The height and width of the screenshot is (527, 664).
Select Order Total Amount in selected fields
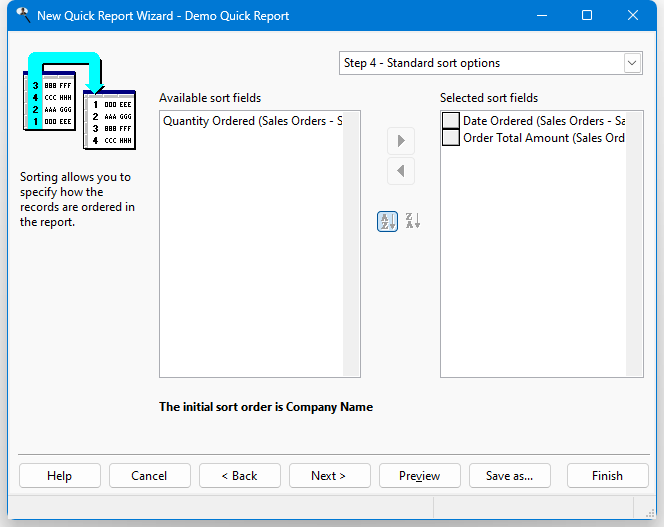pos(544,138)
